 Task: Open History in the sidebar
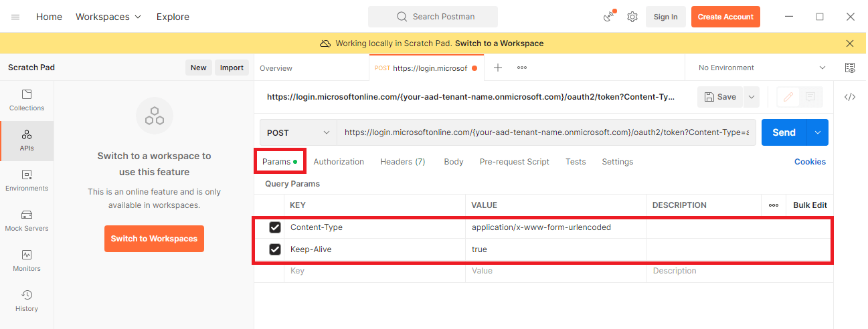tap(27, 302)
